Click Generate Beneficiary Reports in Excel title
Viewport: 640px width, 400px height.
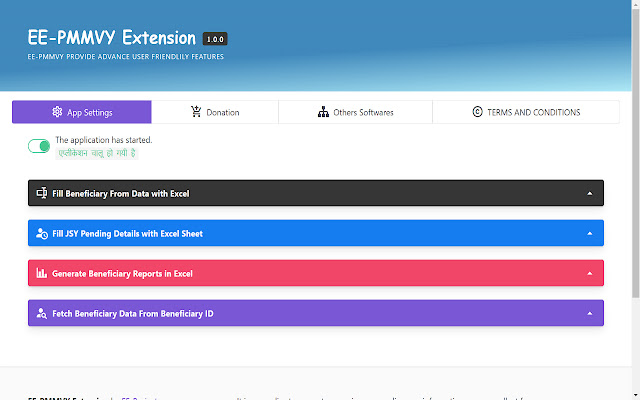click(x=122, y=273)
